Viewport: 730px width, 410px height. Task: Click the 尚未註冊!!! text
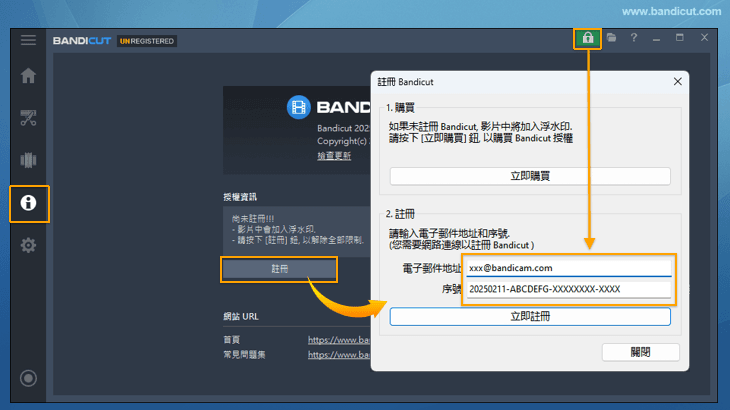(253, 218)
